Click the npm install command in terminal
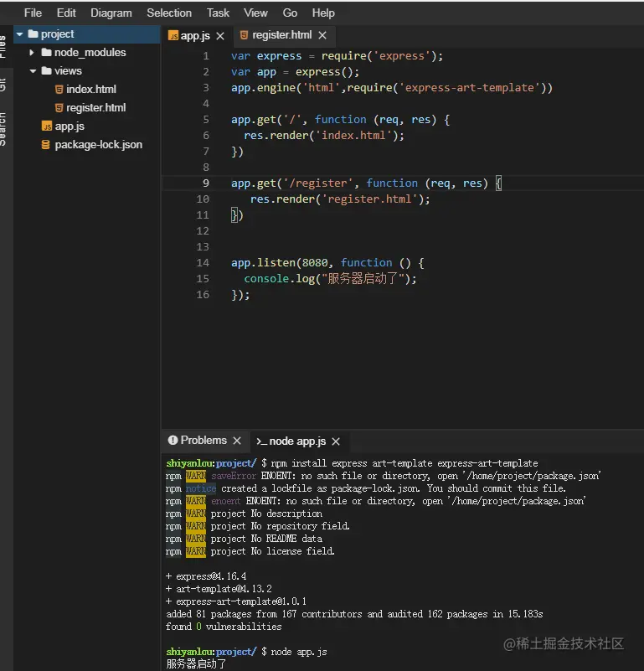The image size is (644, 671). coord(404,463)
